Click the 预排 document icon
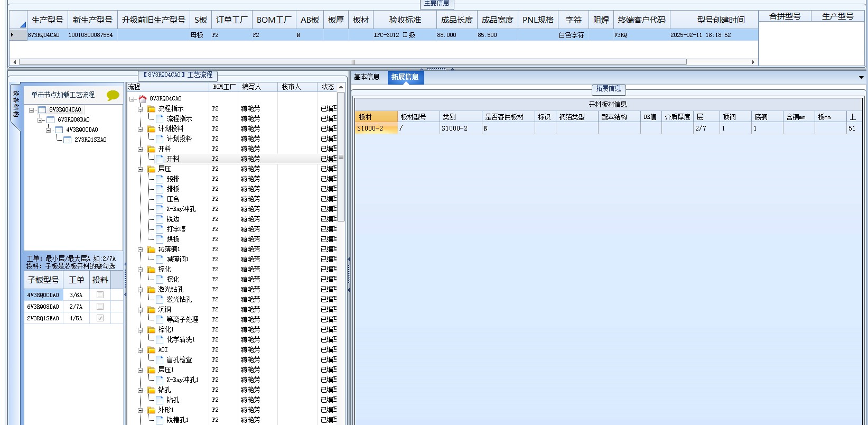The image size is (868, 425). click(160, 179)
